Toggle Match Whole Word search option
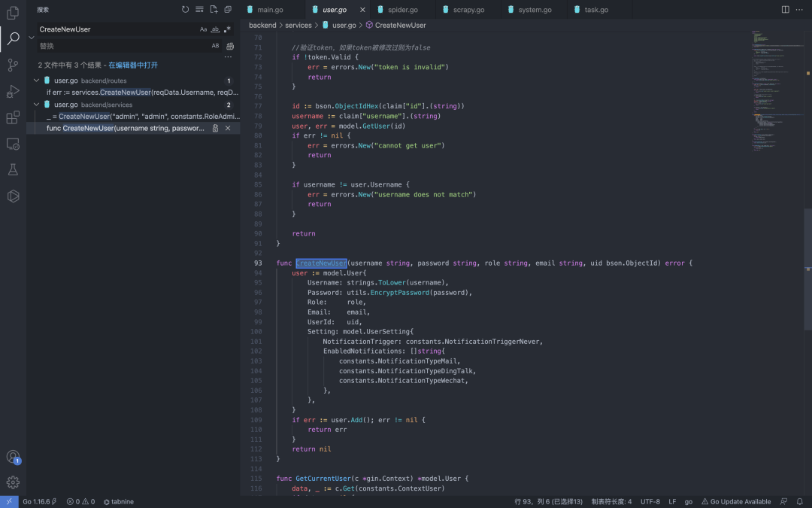Viewport: 812px width, 508px height. point(215,29)
